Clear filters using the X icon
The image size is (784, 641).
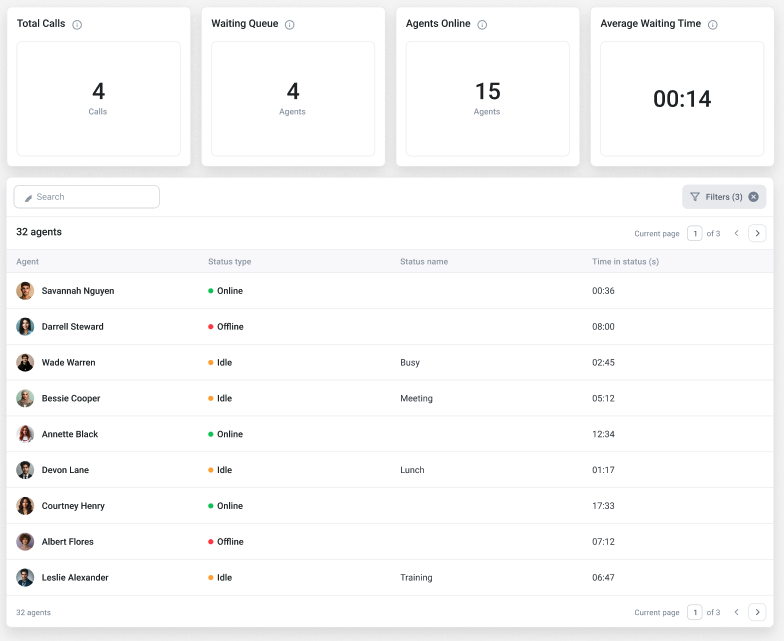point(754,197)
